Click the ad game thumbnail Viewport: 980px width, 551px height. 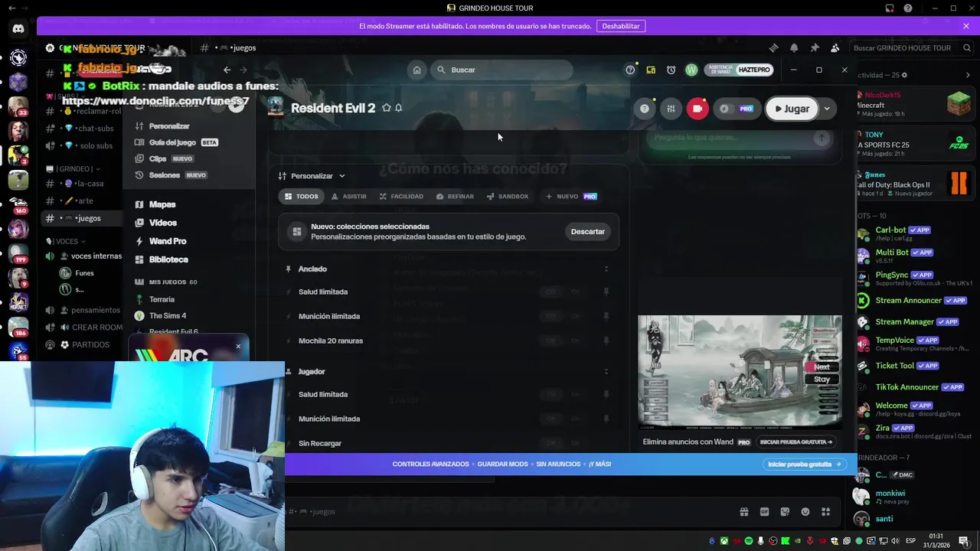[x=740, y=371]
